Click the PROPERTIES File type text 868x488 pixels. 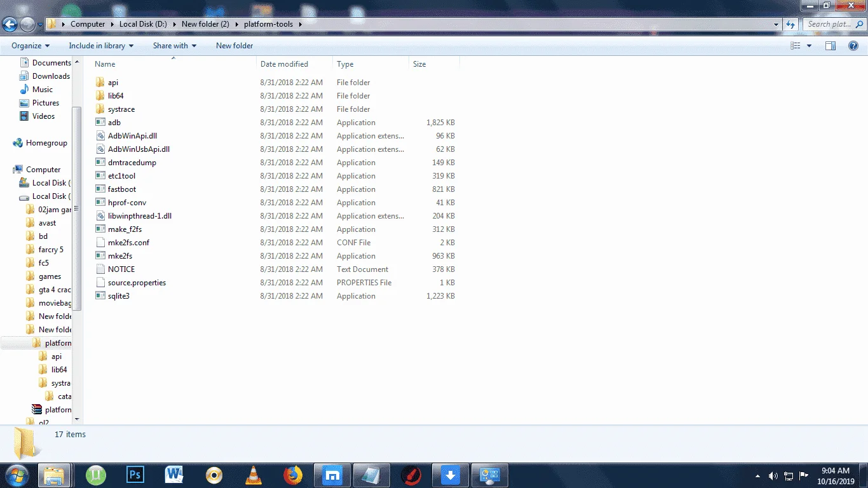click(x=364, y=283)
